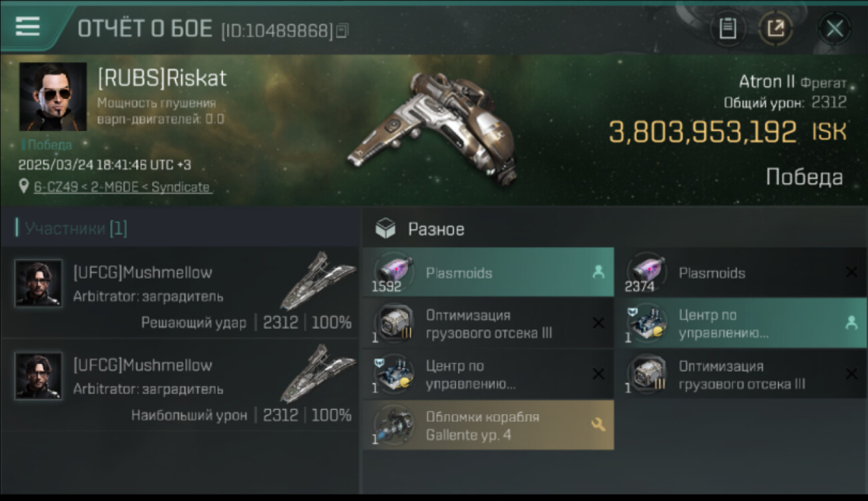Close the battle report window
This screenshot has width=868, height=501.
coord(835,29)
